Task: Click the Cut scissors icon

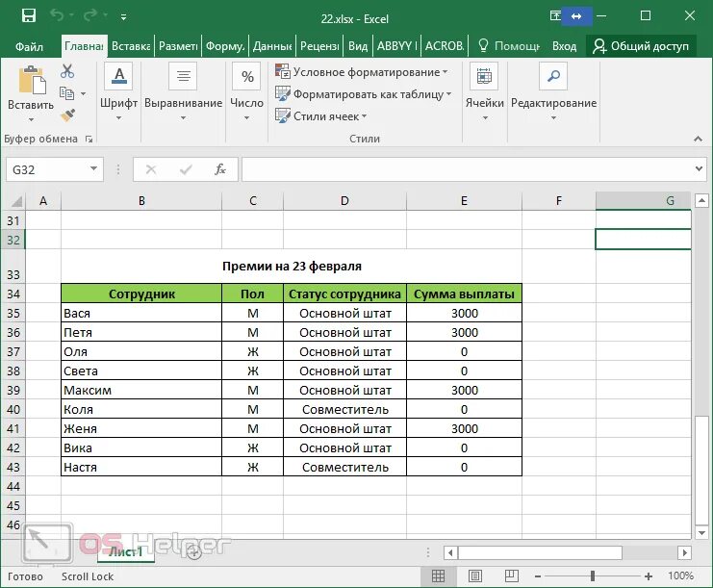Action: coord(67,71)
